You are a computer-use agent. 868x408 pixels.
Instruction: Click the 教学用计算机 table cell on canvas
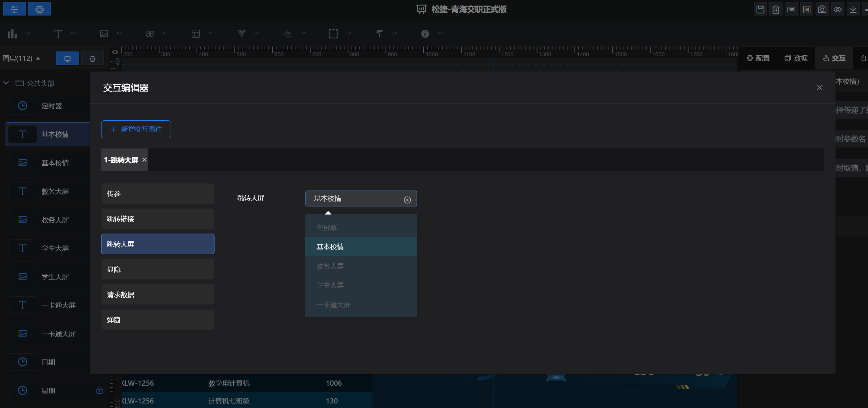coord(229,383)
